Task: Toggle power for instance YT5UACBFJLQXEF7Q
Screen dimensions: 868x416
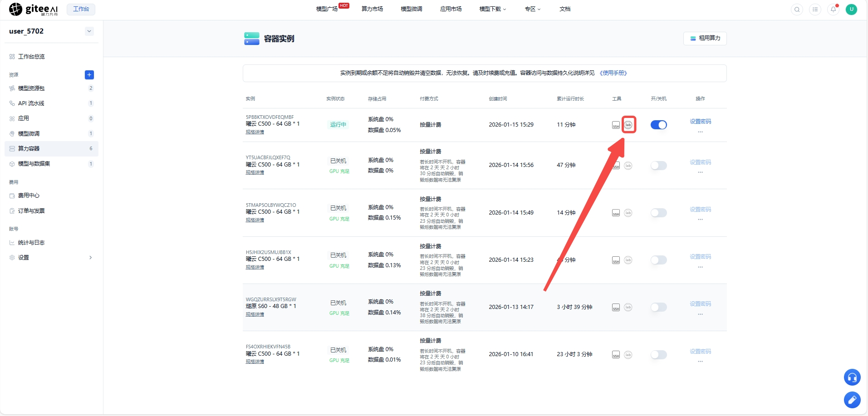Action: [658, 166]
